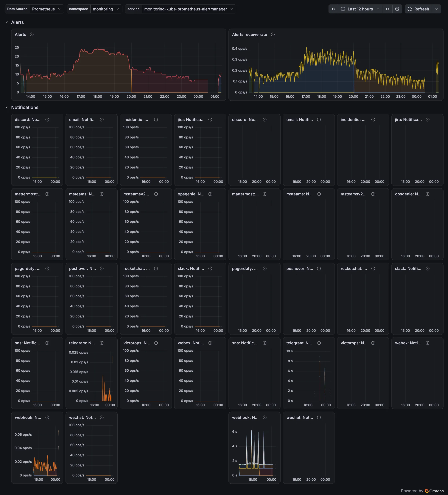Image resolution: width=448 pixels, height=495 pixels.
Task: Open the service alertmanager dropdown
Action: click(189, 9)
